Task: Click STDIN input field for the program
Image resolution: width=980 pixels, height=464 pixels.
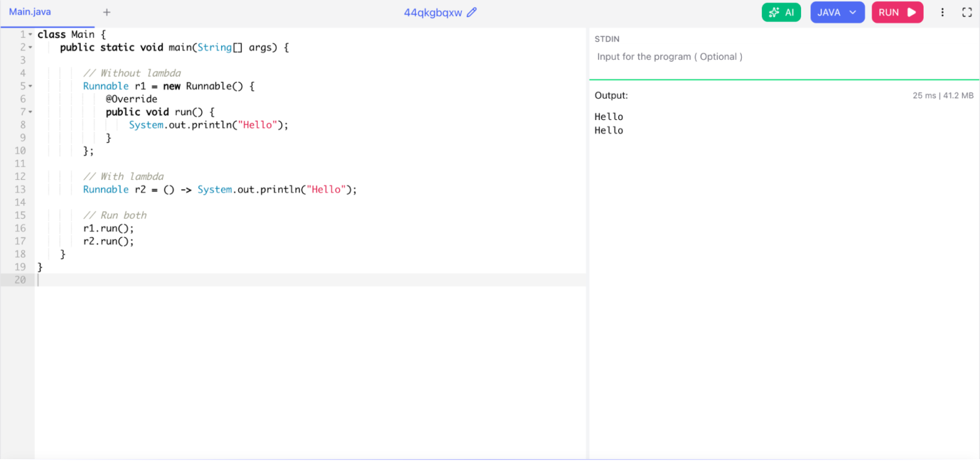Action: (784, 57)
